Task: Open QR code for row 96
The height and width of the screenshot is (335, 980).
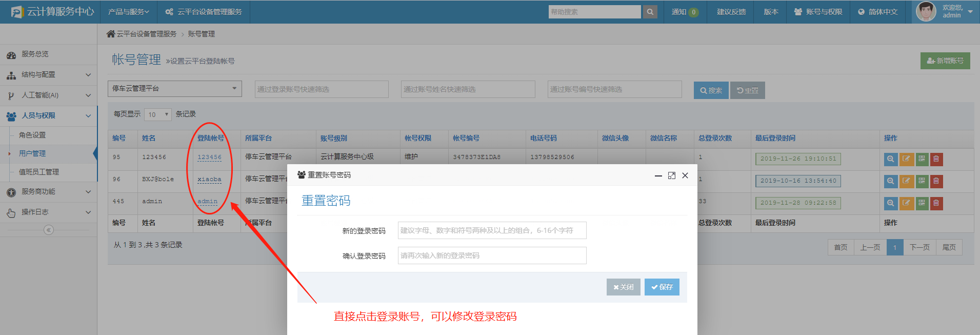Action: 922,181
